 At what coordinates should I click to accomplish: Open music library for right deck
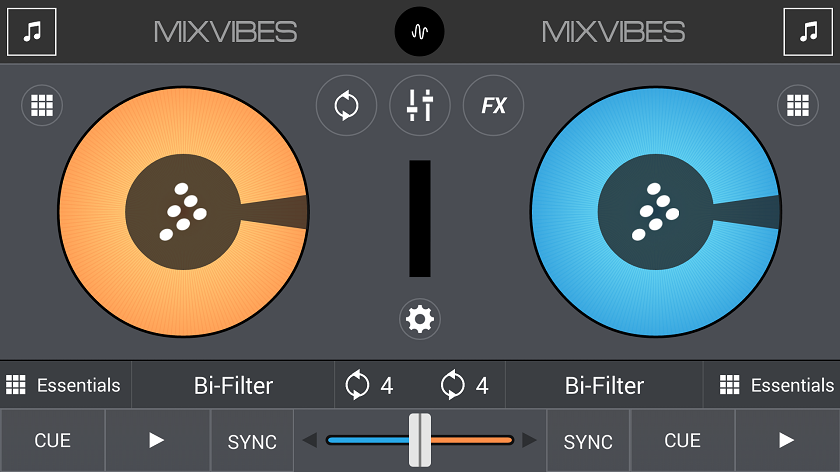808,32
